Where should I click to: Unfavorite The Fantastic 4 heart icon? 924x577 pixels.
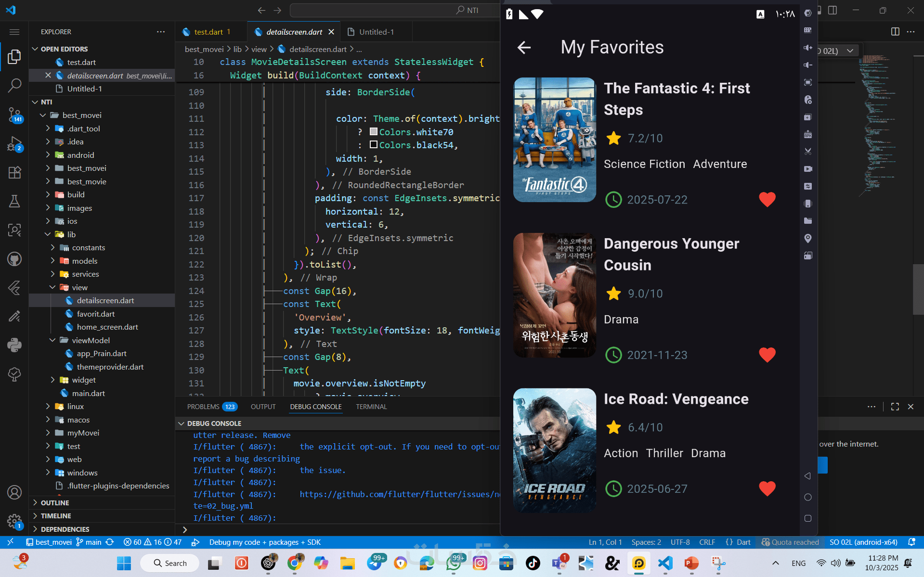tap(767, 199)
